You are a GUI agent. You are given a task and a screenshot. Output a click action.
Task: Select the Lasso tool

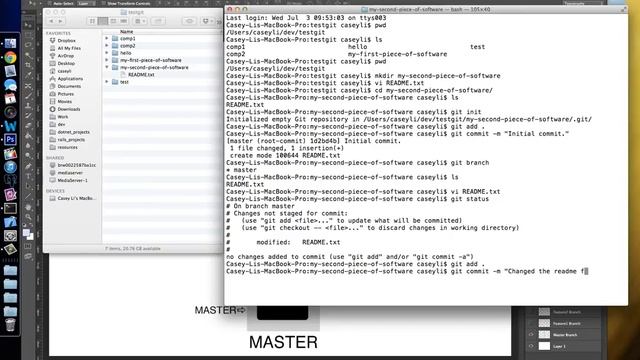point(29,45)
